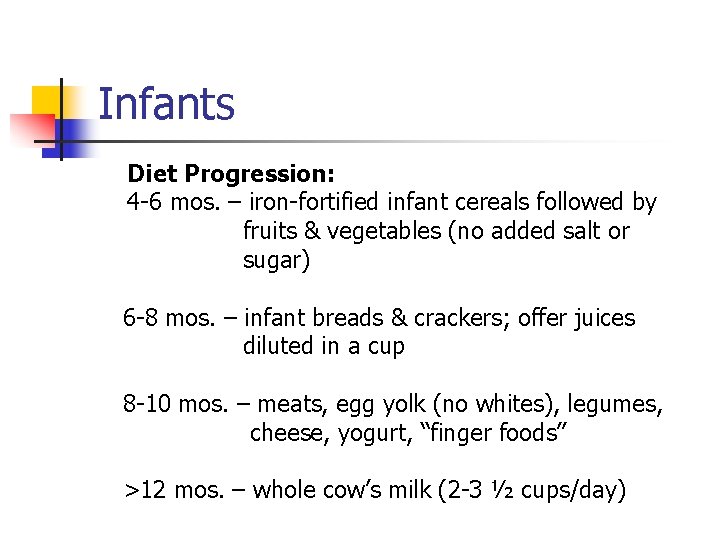Viewport: 720px width, 540px height.
Task: Click the word 'sugar)'
Action: click(x=276, y=260)
